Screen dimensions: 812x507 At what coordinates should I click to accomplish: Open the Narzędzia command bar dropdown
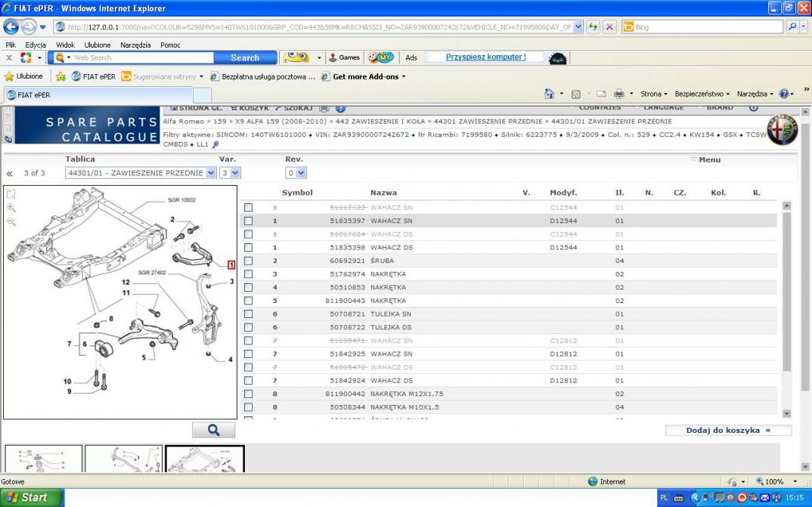tap(755, 94)
